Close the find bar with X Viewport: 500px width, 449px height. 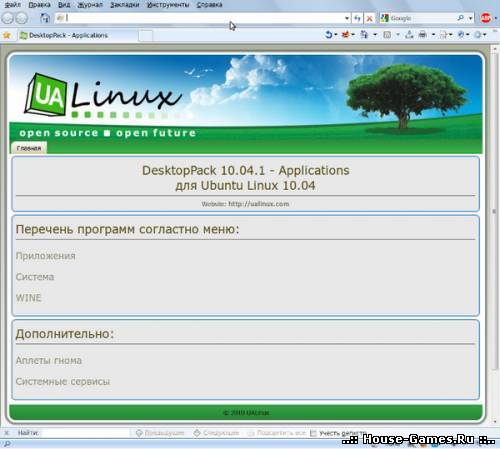coord(6,433)
